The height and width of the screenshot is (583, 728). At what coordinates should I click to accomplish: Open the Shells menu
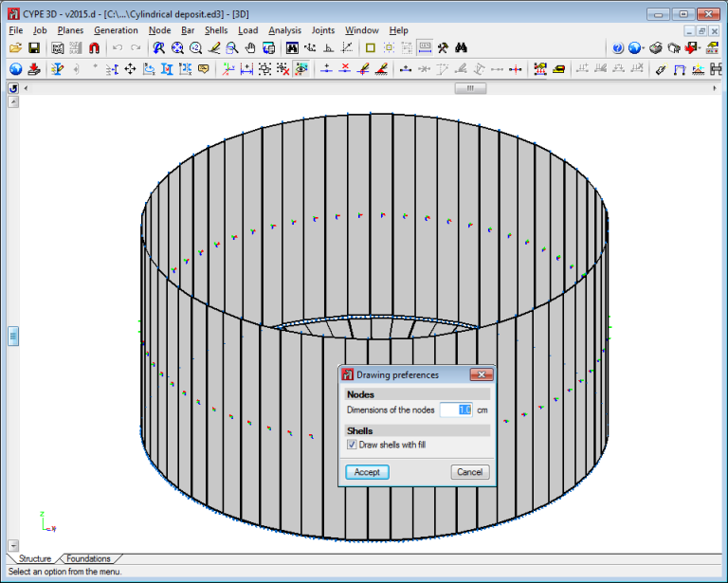pos(216,30)
